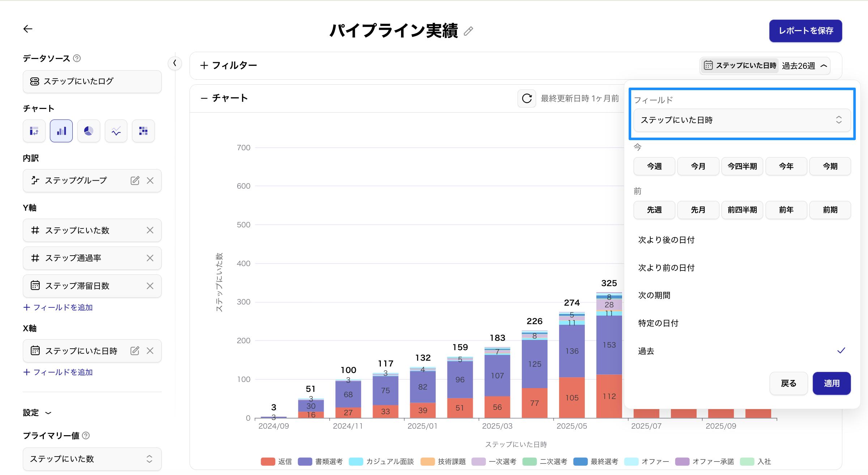
Task: Remove ステップ通過率 from Y axis
Action: (x=150, y=258)
